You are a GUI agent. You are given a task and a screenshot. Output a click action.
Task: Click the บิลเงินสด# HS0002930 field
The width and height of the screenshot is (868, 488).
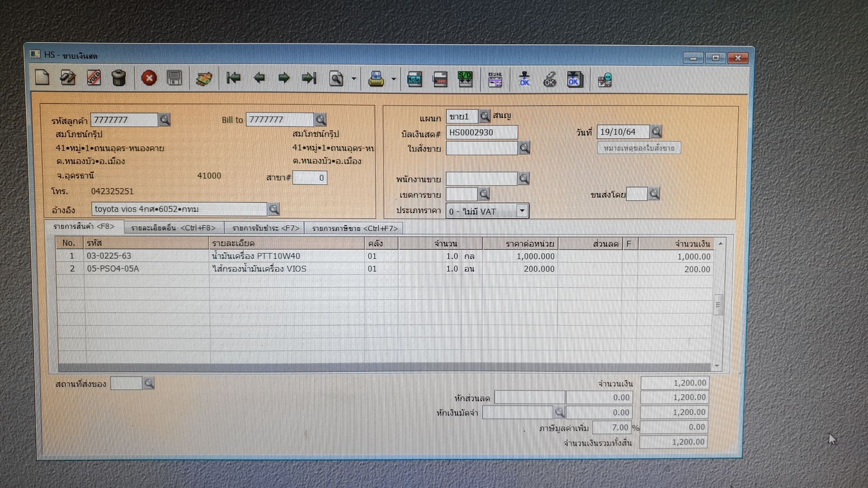482,132
